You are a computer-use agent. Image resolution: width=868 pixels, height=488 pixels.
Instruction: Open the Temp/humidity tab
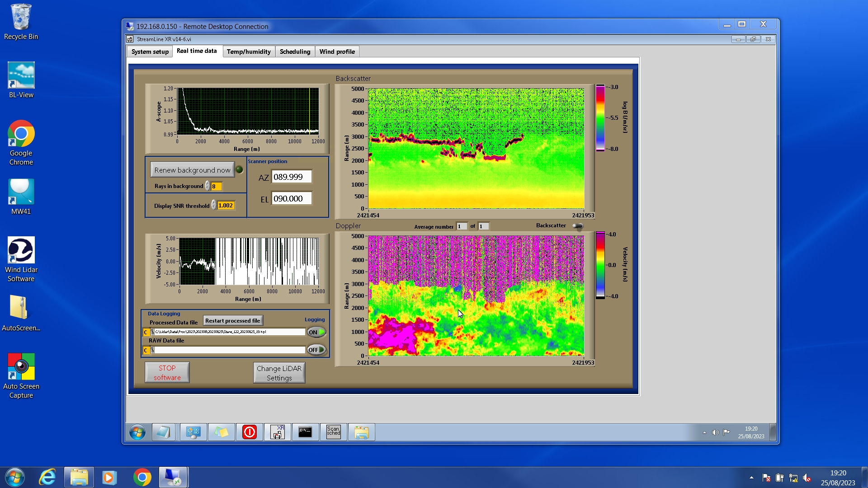(248, 52)
